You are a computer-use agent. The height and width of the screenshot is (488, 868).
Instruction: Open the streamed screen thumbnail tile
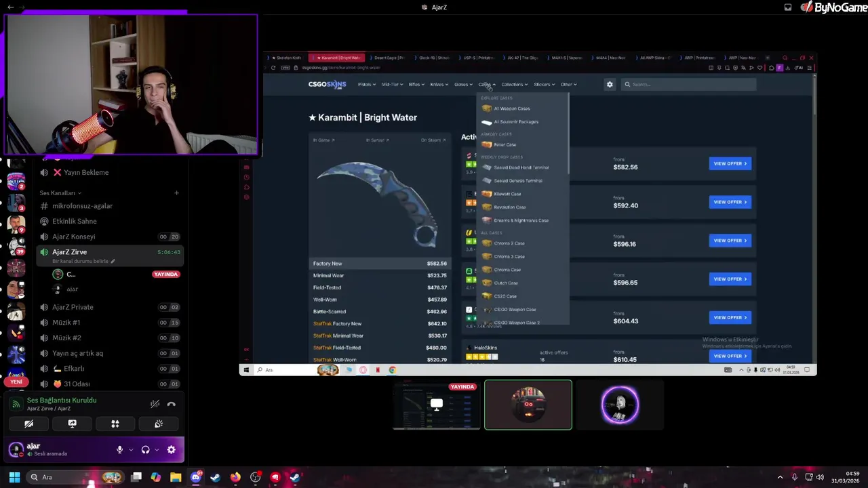coord(437,405)
